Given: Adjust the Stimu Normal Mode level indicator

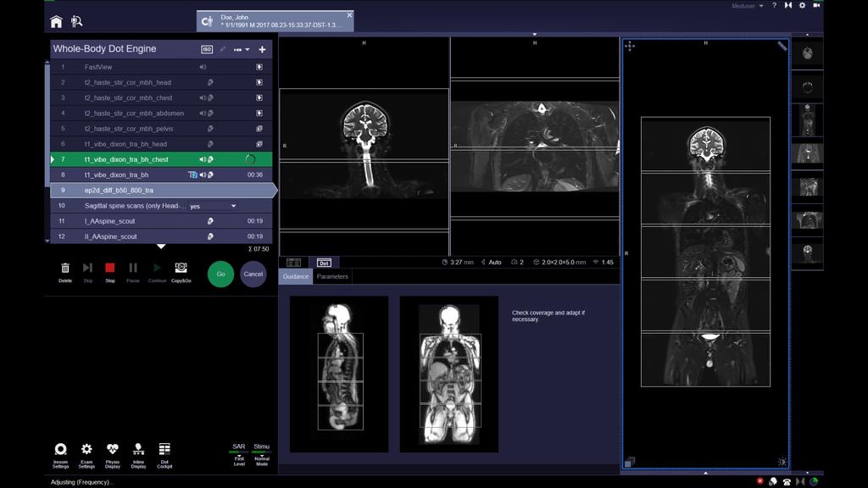Looking at the screenshot, I should (x=260, y=457).
